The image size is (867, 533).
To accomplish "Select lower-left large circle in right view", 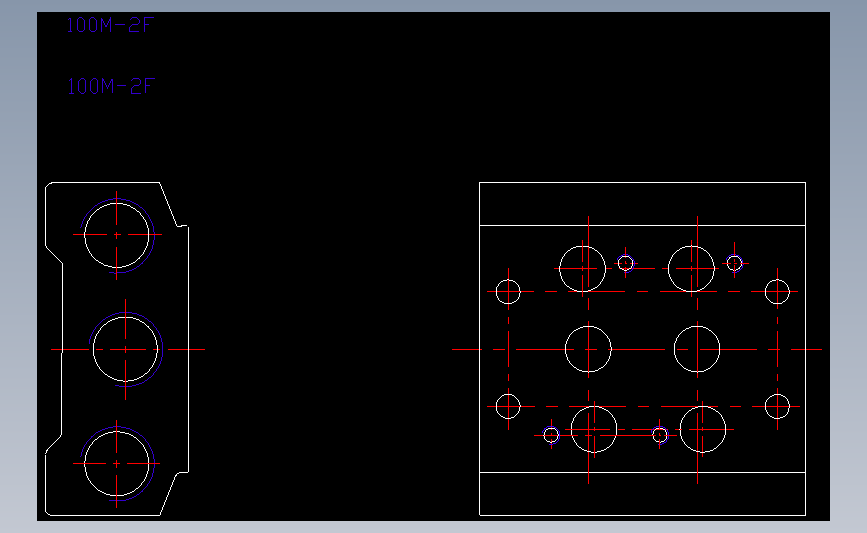I will (594, 429).
